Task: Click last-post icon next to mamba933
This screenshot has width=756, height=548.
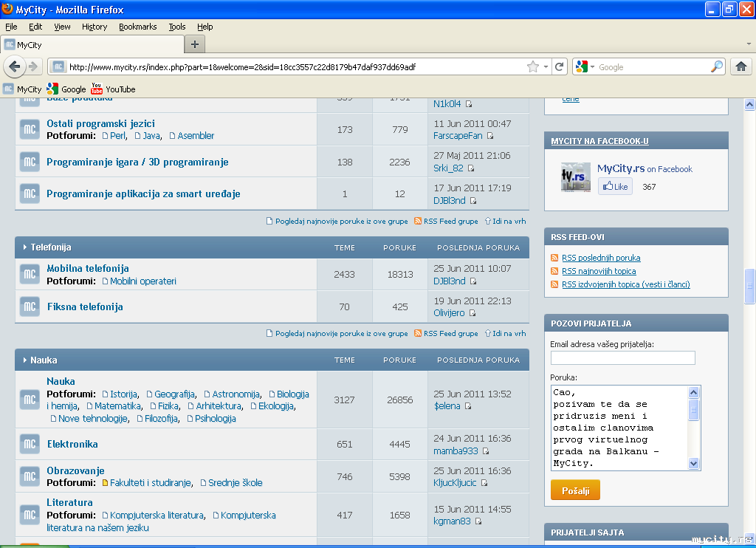Action: (486, 451)
